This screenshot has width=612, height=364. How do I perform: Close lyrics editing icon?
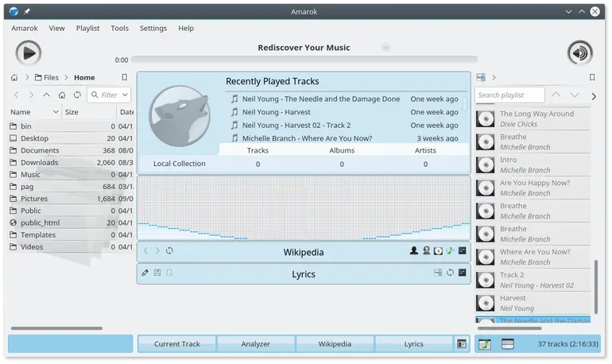pos(169,273)
